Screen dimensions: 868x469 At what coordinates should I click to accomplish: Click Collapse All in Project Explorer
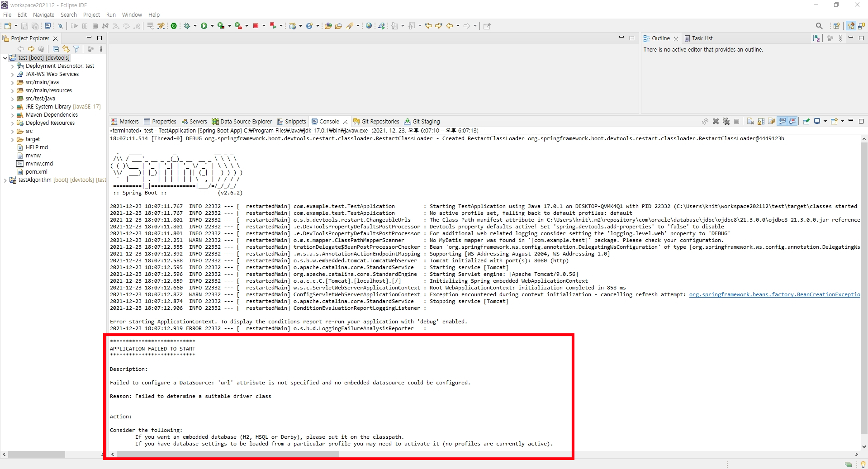pyautogui.click(x=56, y=49)
